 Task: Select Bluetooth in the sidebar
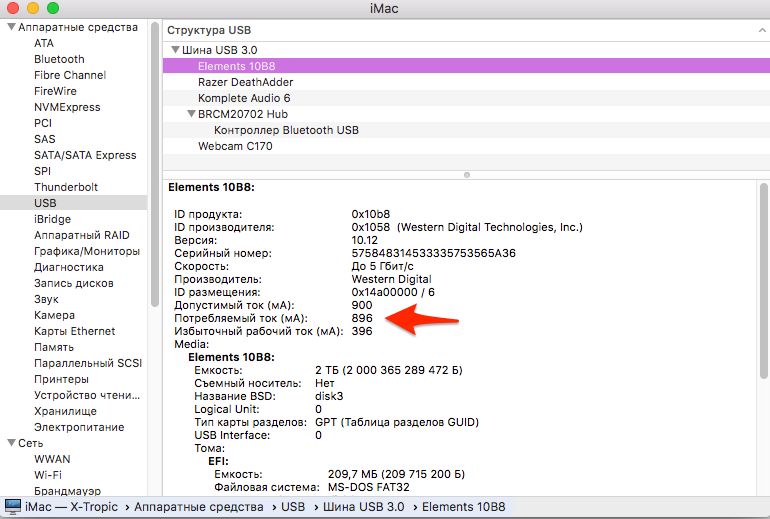[59, 59]
